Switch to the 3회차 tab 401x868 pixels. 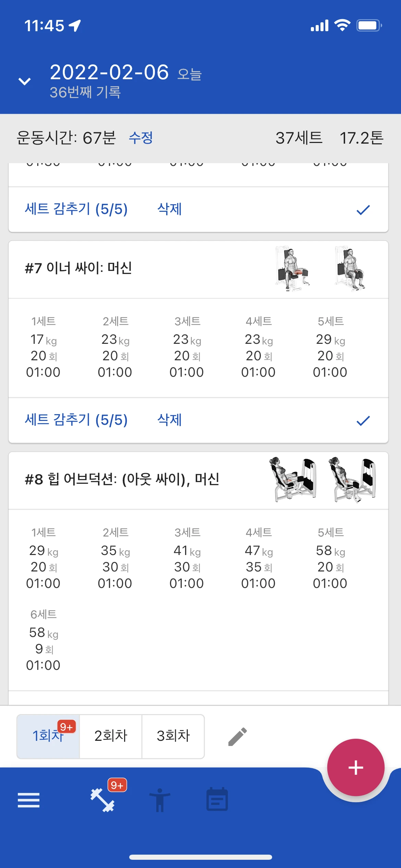point(173,736)
